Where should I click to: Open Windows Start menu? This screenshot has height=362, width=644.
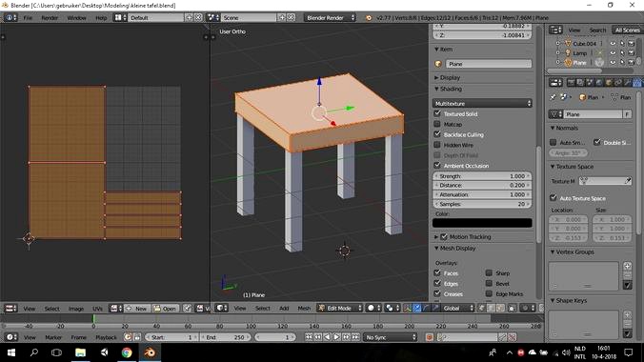11,352
